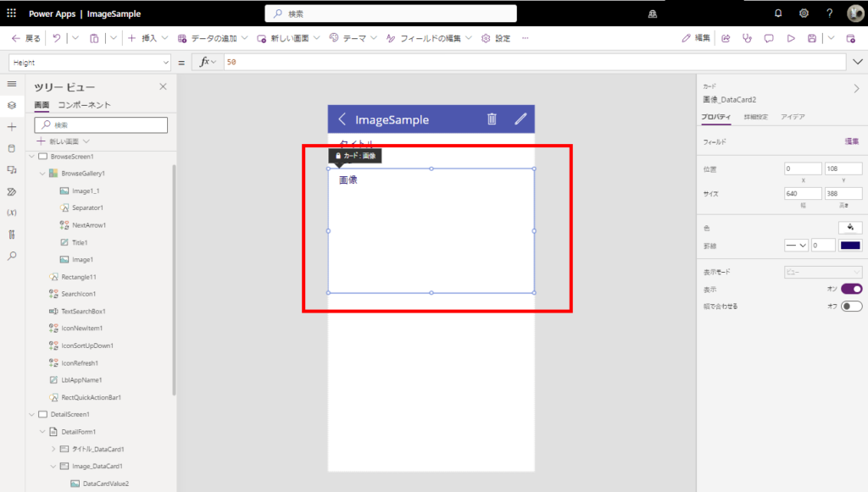Click the 戻る back button

click(25, 38)
